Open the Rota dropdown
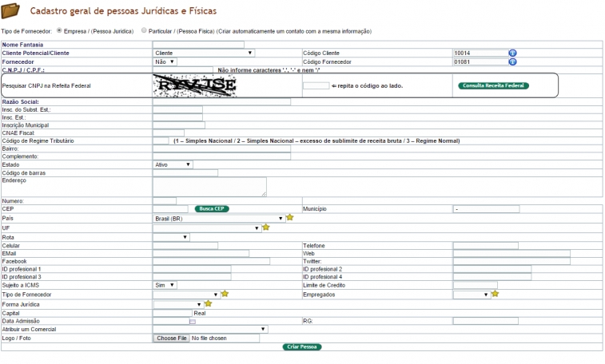Image resolution: width=605 pixels, height=364 pixels. [171, 237]
